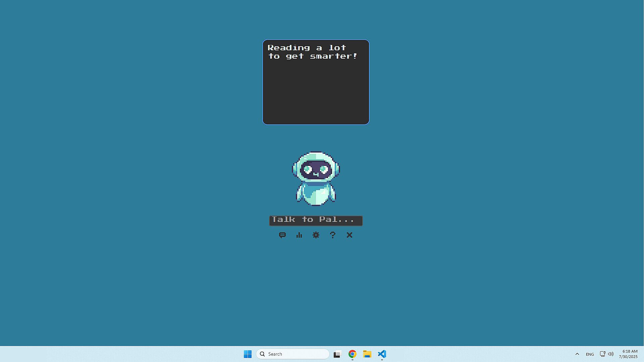644x362 pixels.
Task: Open Task View from the taskbar
Action: point(337,354)
